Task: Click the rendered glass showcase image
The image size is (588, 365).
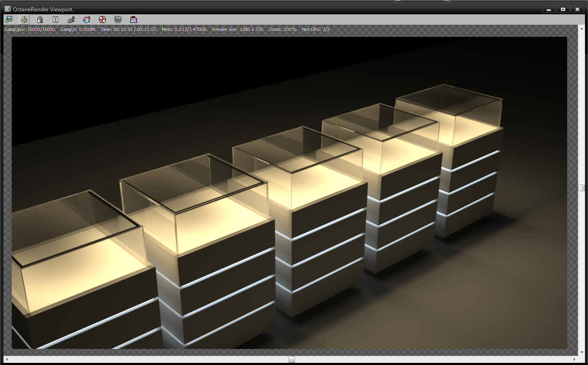Action: (x=289, y=193)
